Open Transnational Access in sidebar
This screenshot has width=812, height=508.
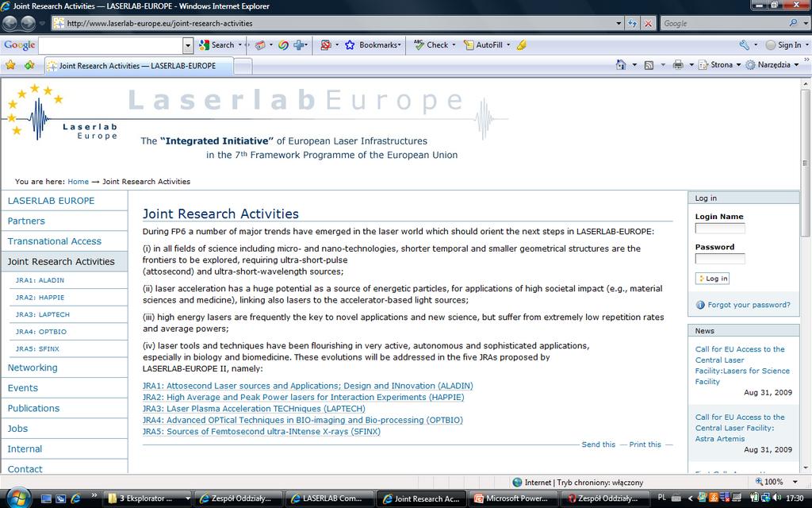tap(55, 241)
